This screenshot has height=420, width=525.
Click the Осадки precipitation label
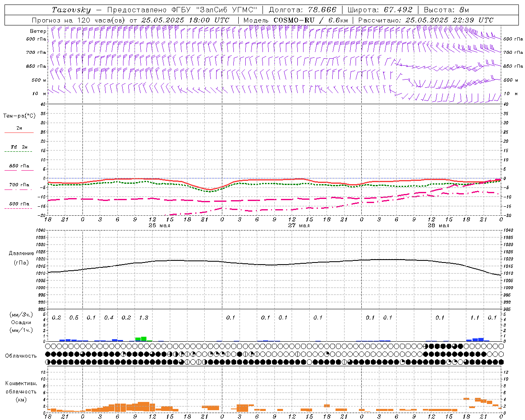(21, 322)
